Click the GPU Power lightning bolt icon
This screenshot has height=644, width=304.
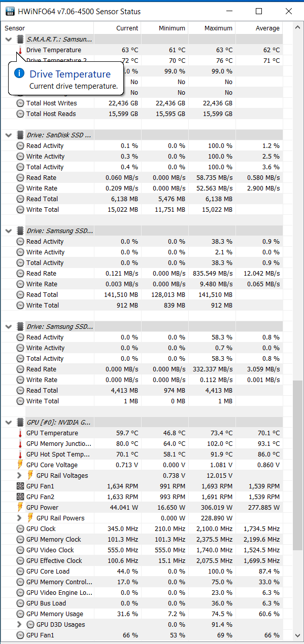point(20,508)
